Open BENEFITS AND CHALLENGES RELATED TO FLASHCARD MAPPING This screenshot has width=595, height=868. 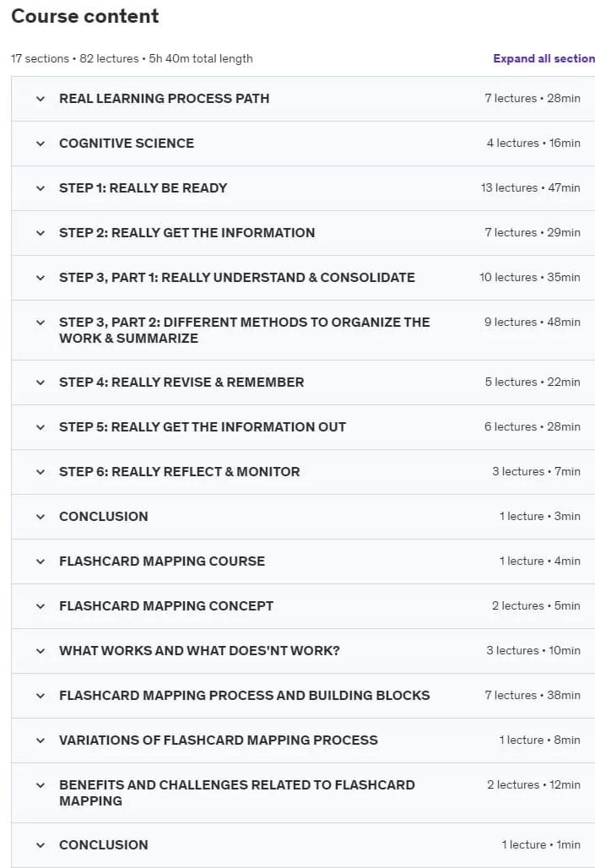(303, 793)
